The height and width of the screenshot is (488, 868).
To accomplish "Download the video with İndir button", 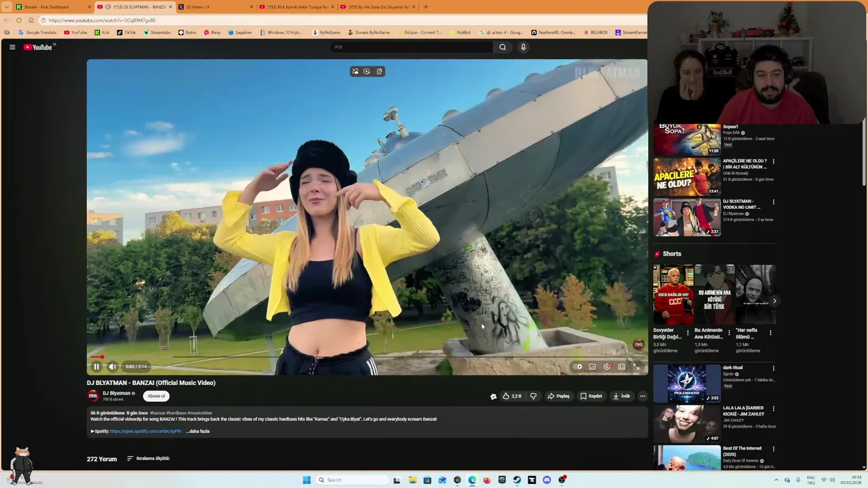I will (622, 396).
